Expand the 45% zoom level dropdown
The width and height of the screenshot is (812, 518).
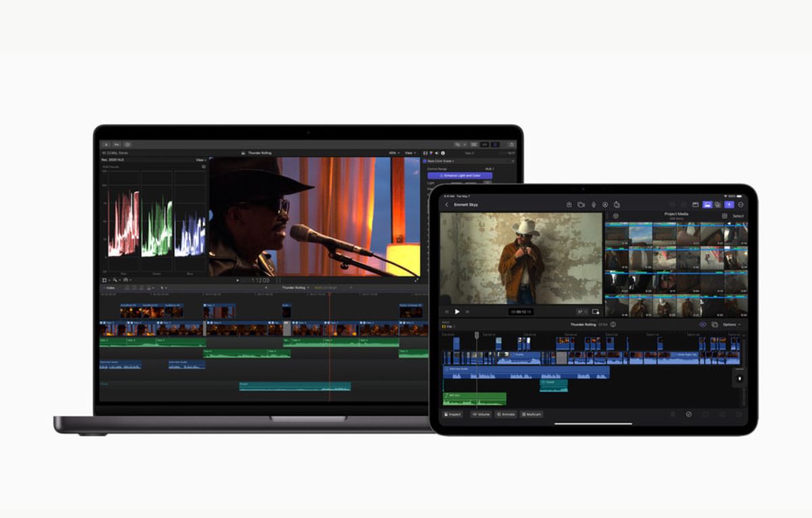click(x=394, y=153)
